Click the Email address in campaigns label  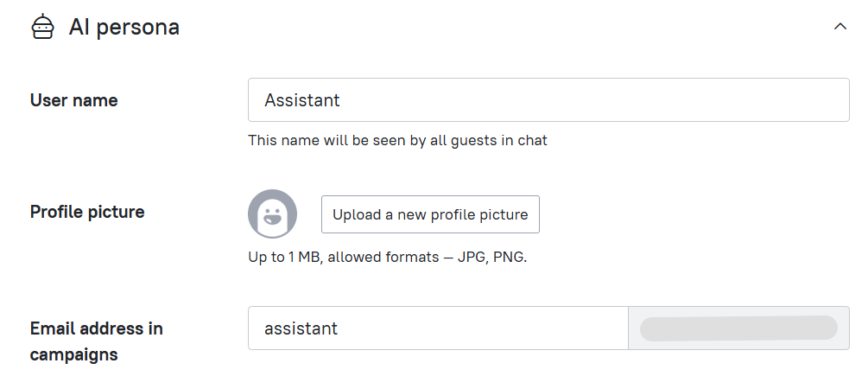(x=97, y=341)
